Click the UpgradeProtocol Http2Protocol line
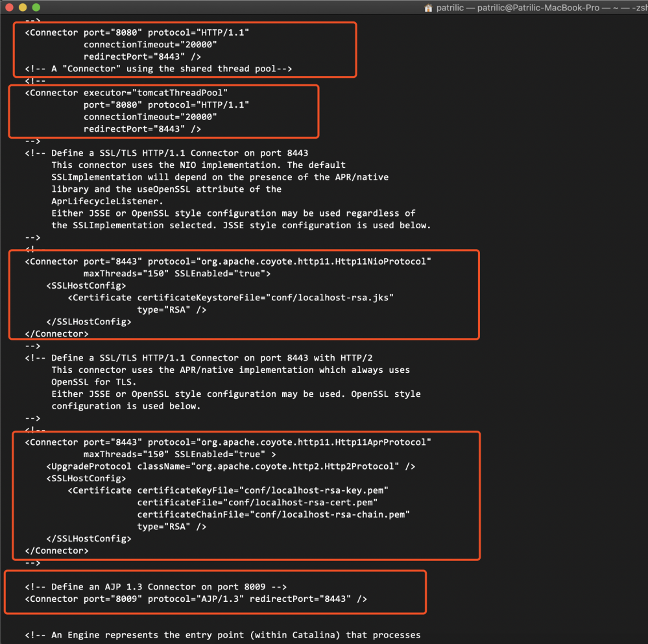Viewport: 648px width, 644px height. pos(231,466)
